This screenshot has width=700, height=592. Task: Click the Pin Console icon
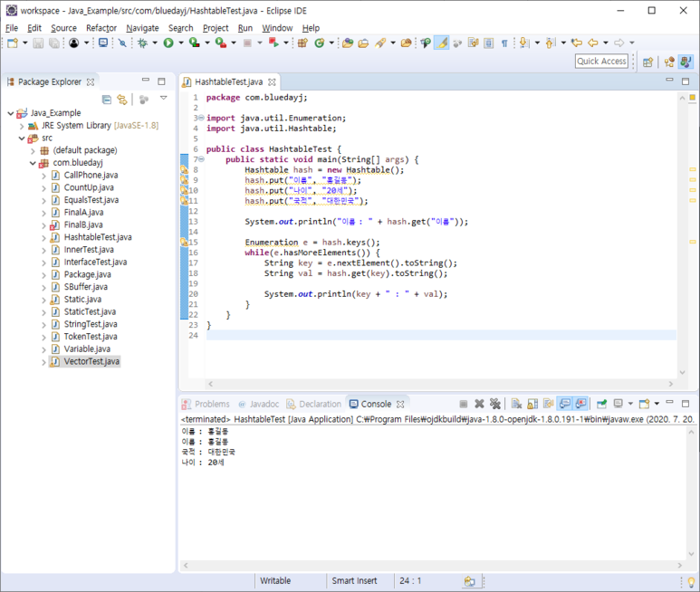(602, 404)
